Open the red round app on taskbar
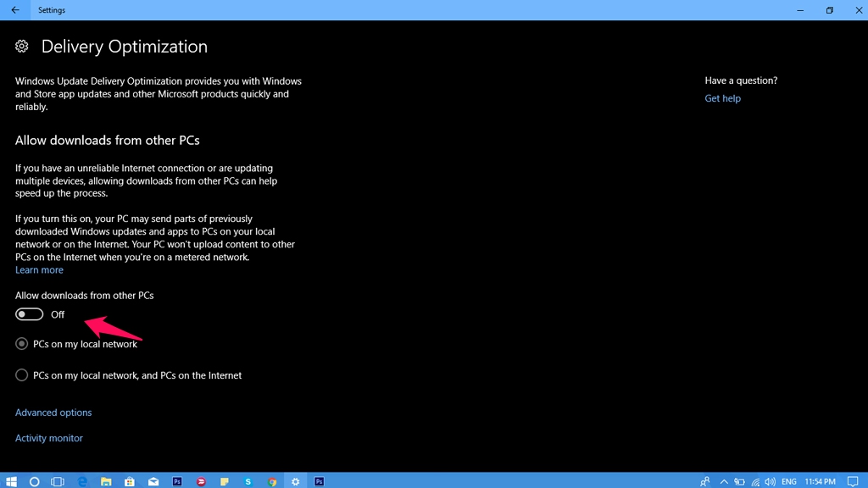This screenshot has height=488, width=868. 201,481
